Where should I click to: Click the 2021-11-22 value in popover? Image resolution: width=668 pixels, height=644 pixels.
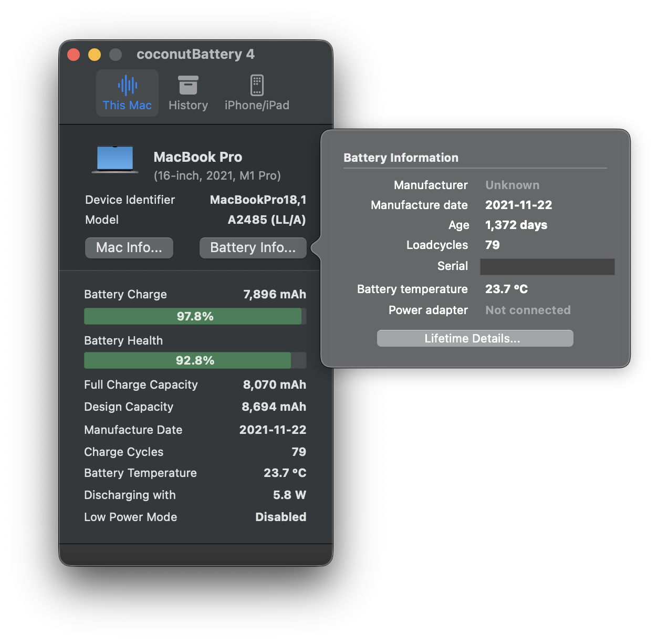519,205
